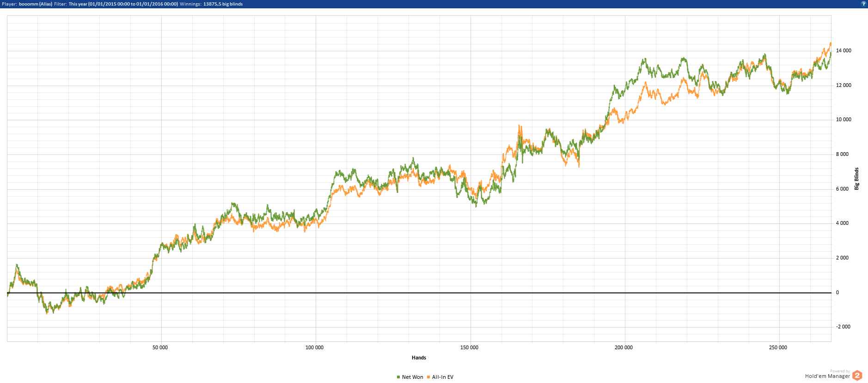
Task: Click the Big Blinds axis title
Action: coord(856,179)
